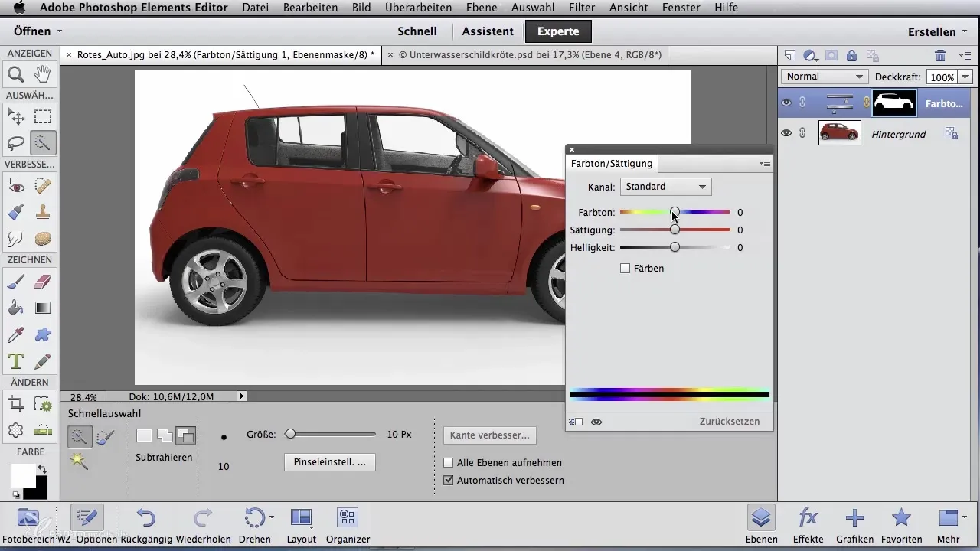This screenshot has width=980, height=551.
Task: Select the Sponge tool
Action: point(43,239)
